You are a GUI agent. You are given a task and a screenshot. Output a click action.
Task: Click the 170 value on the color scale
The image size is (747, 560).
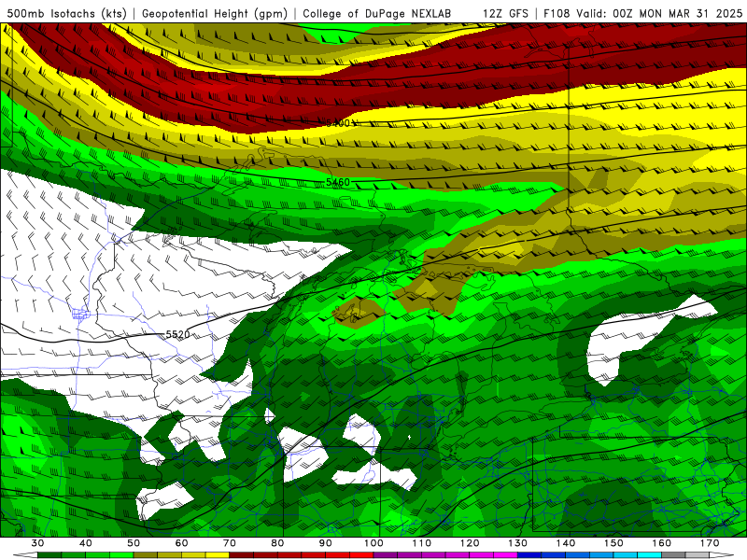pos(710,543)
